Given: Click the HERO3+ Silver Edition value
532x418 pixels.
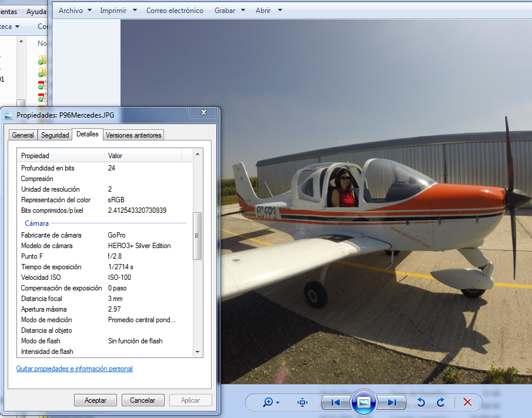Looking at the screenshot, I should [x=139, y=246].
